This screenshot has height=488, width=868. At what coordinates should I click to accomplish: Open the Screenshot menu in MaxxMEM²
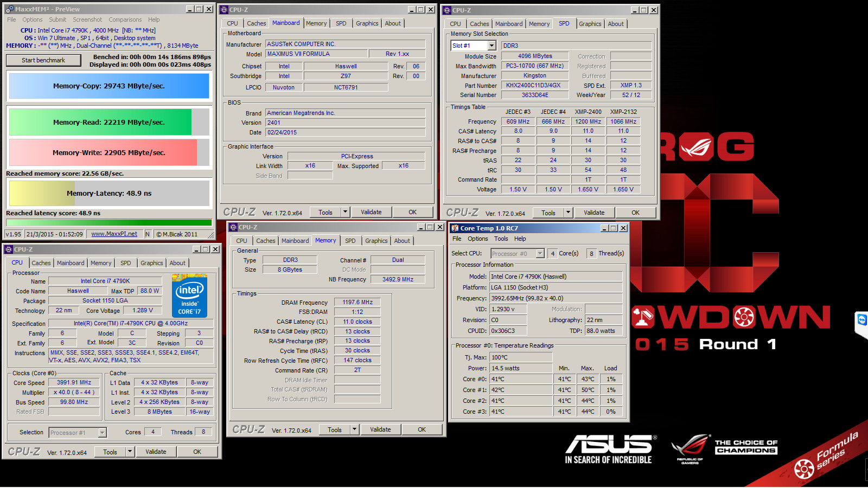[87, 20]
